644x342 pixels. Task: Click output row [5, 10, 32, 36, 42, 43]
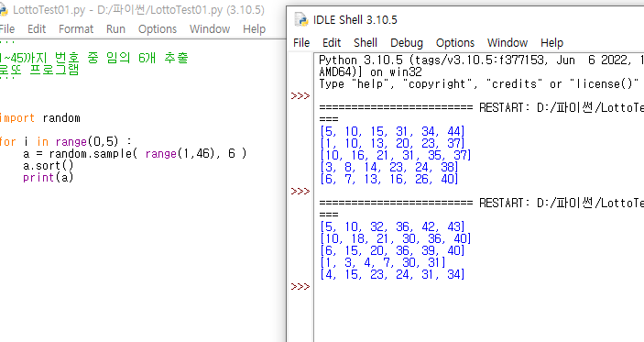click(392, 226)
